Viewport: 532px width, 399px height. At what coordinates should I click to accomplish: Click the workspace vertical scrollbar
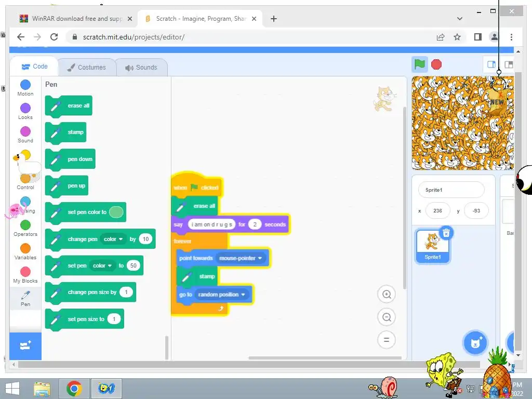click(x=404, y=198)
